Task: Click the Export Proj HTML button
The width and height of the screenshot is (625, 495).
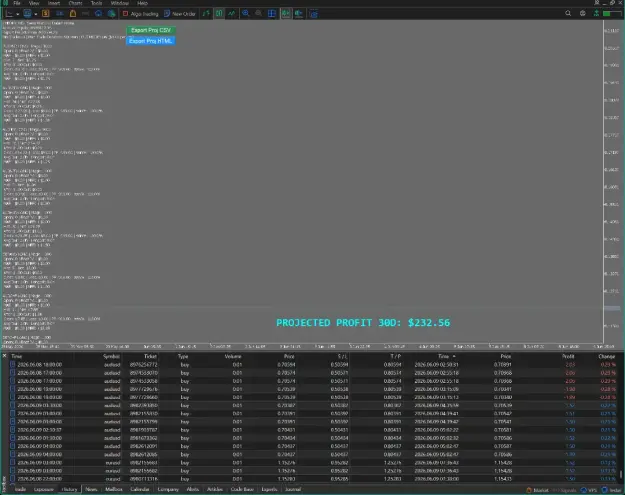Action: (x=151, y=41)
